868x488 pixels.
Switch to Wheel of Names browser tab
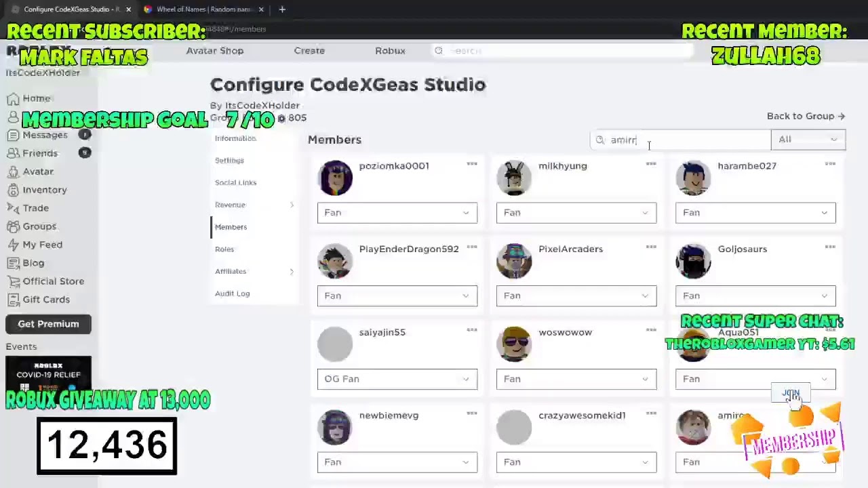tap(203, 9)
